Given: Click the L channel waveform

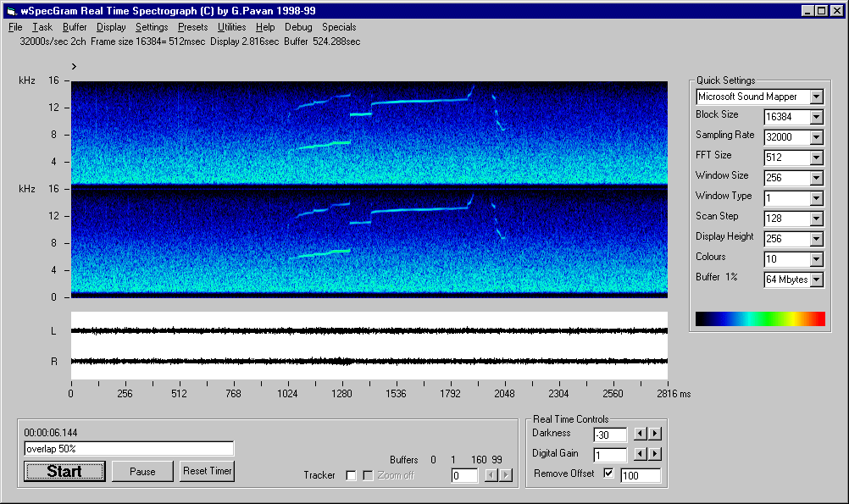Looking at the screenshot, I should pos(369,330).
